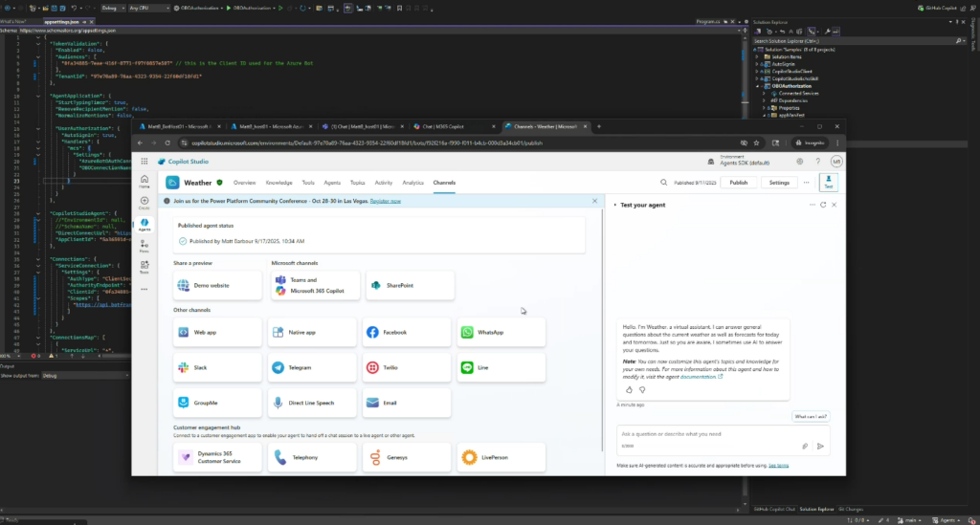The height and width of the screenshot is (525, 980).
Task: Open Home in Copilot Studio sidebar
Action: pos(145,181)
